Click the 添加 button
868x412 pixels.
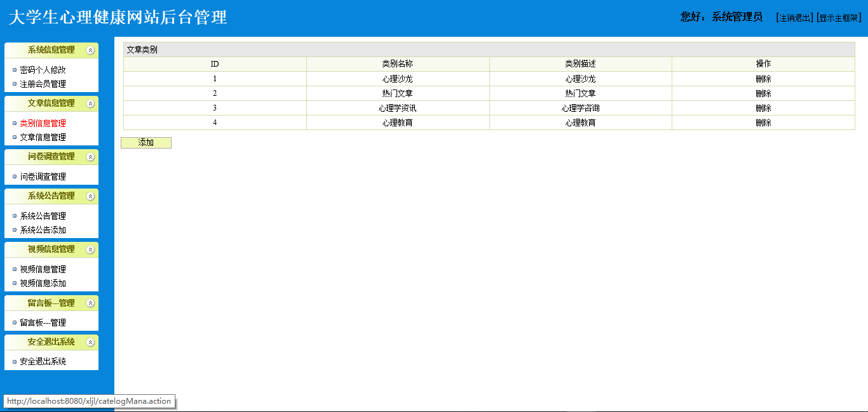(146, 143)
